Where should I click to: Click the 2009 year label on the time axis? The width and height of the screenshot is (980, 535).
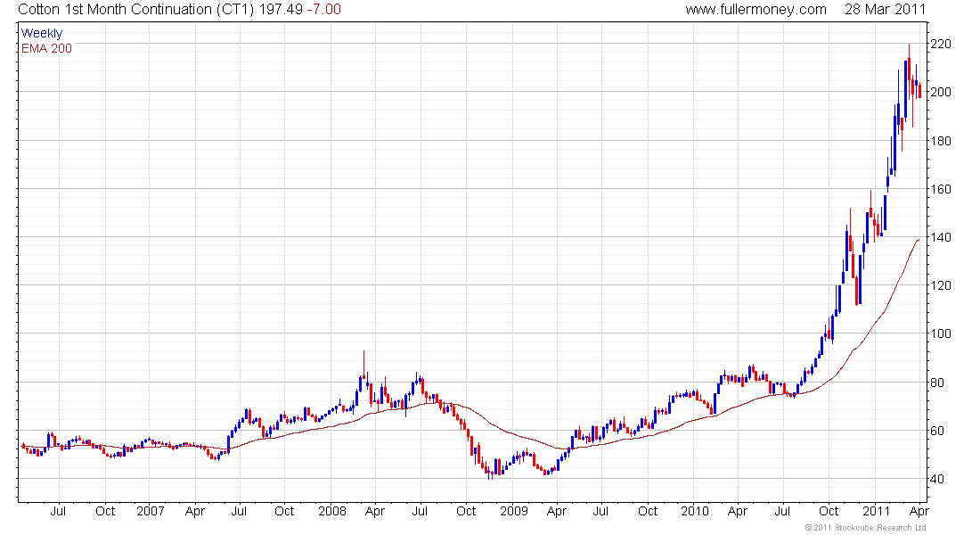pyautogui.click(x=514, y=511)
